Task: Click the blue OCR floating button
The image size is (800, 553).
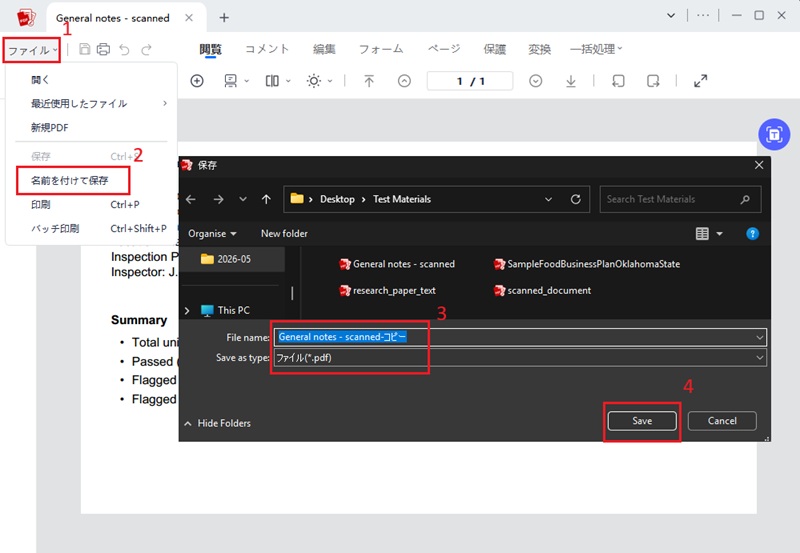Action: pos(774,134)
